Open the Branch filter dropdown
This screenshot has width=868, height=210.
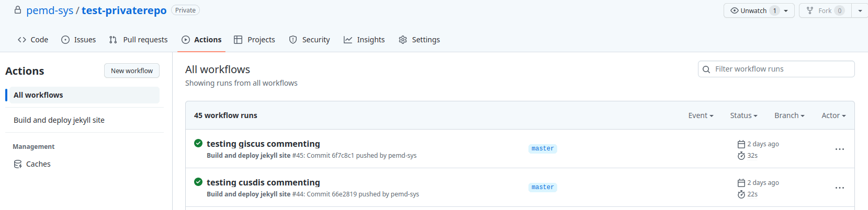(x=790, y=115)
